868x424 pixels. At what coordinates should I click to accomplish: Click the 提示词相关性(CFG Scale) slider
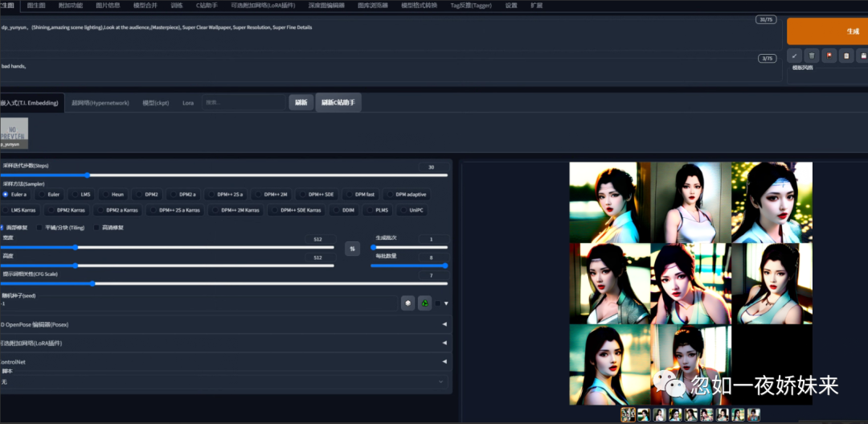coord(224,283)
